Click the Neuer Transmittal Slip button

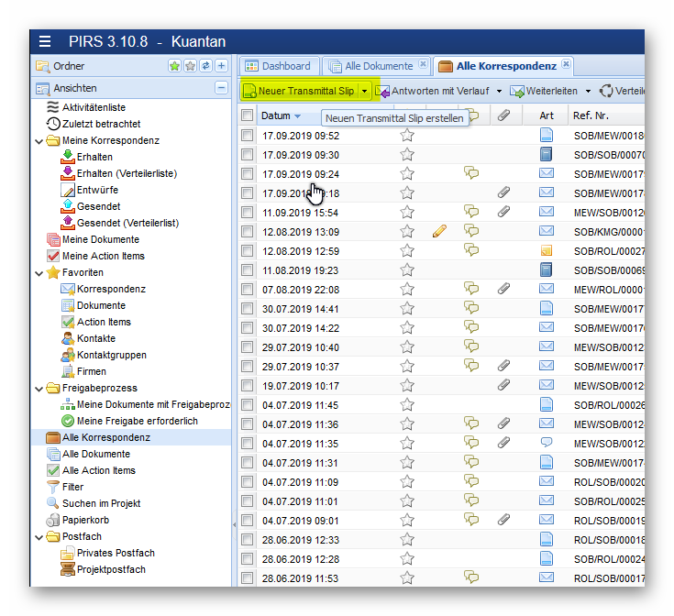click(x=299, y=91)
